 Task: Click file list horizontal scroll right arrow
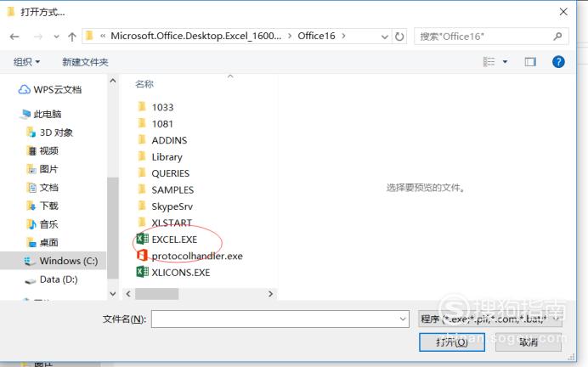point(270,294)
